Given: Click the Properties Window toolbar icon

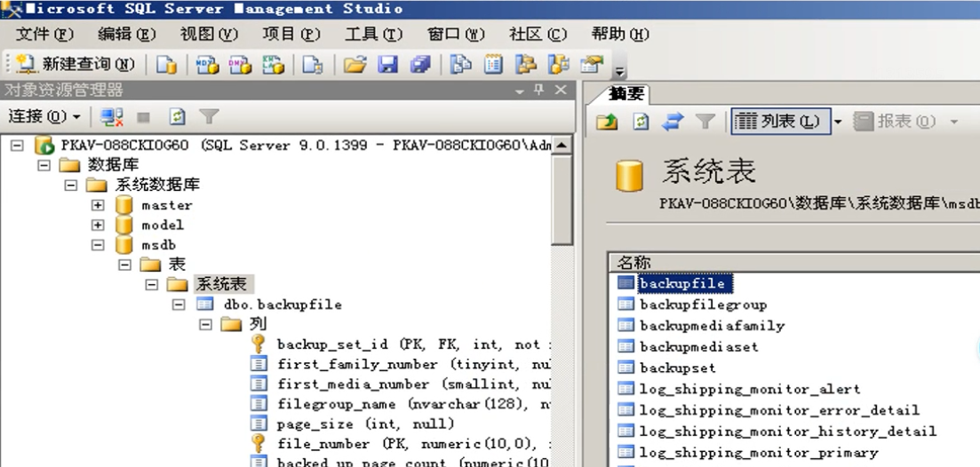Looking at the screenshot, I should click(591, 64).
